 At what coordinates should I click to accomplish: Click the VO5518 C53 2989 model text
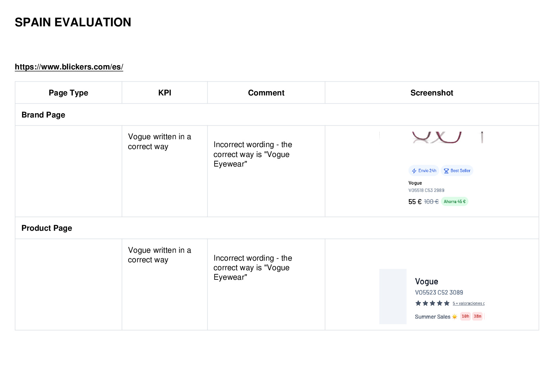tap(426, 190)
